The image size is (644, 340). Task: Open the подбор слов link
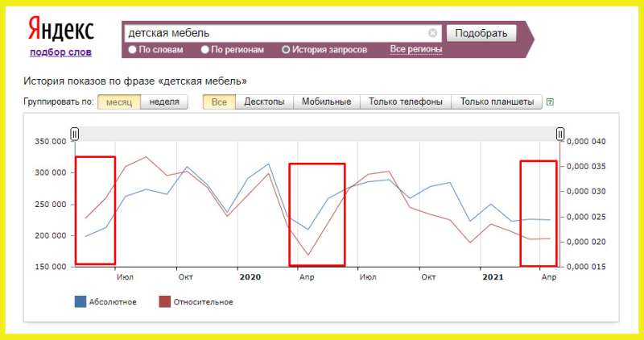click(x=61, y=52)
